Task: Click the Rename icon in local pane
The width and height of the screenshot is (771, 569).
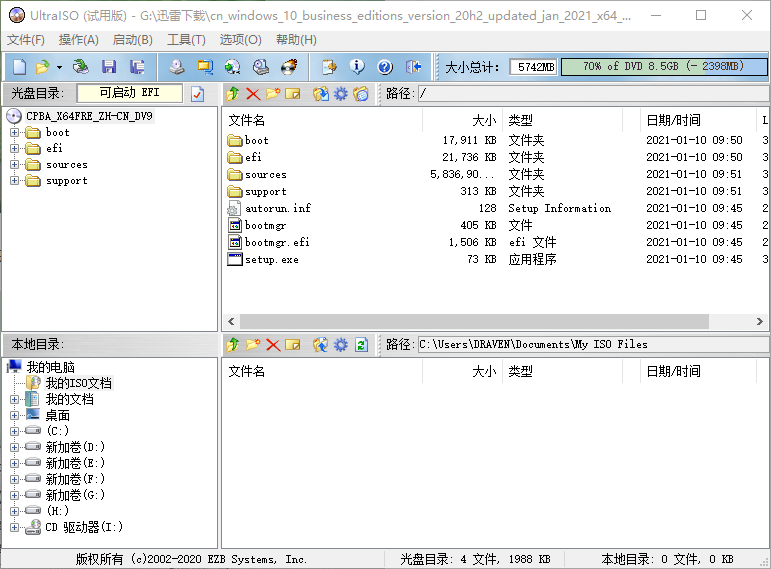Action: click(x=293, y=345)
